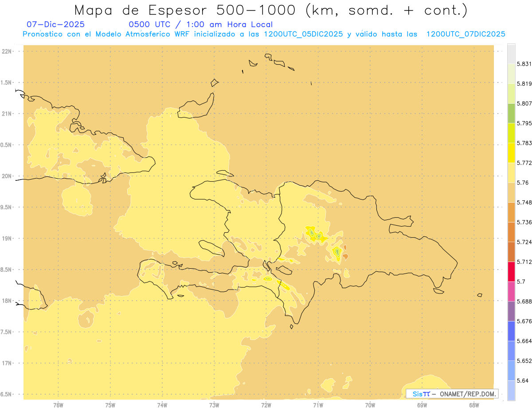Viewport: 532px width, 411px height.
Task: Click the 'SisTT – ONAMET/REP.DOM.' credit box
Action: tap(452, 394)
